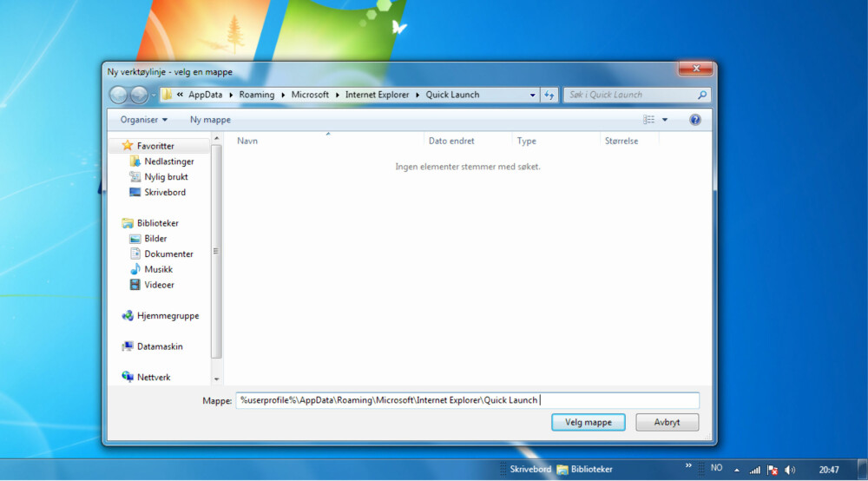Expand arrow after Roaming breadcrumb
The height and width of the screenshot is (481, 868).
(283, 96)
